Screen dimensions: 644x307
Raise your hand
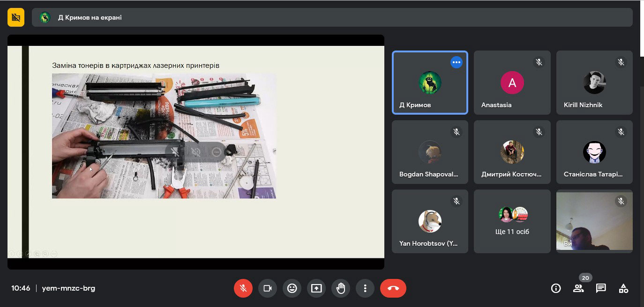(x=341, y=288)
